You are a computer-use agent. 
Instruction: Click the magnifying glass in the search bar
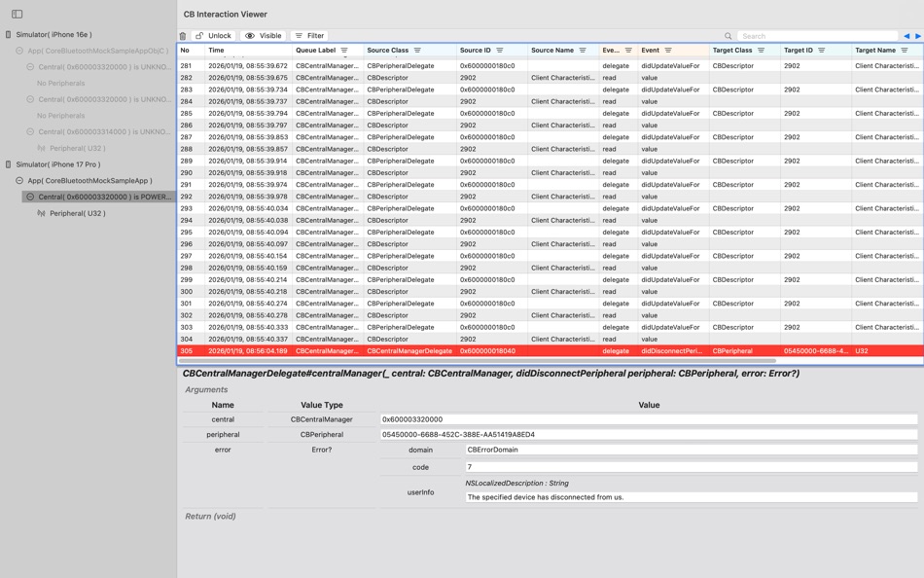pos(729,36)
